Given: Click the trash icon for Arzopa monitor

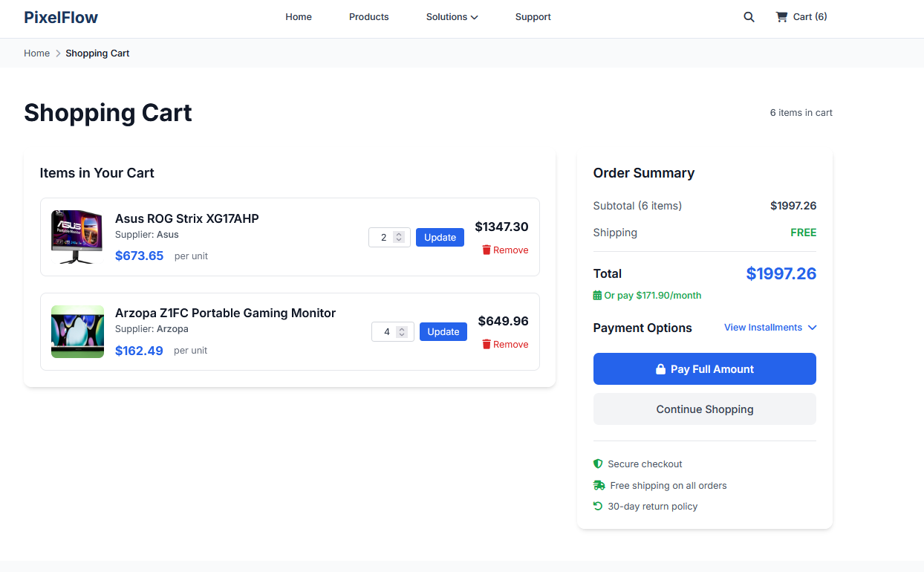Looking at the screenshot, I should pos(487,345).
